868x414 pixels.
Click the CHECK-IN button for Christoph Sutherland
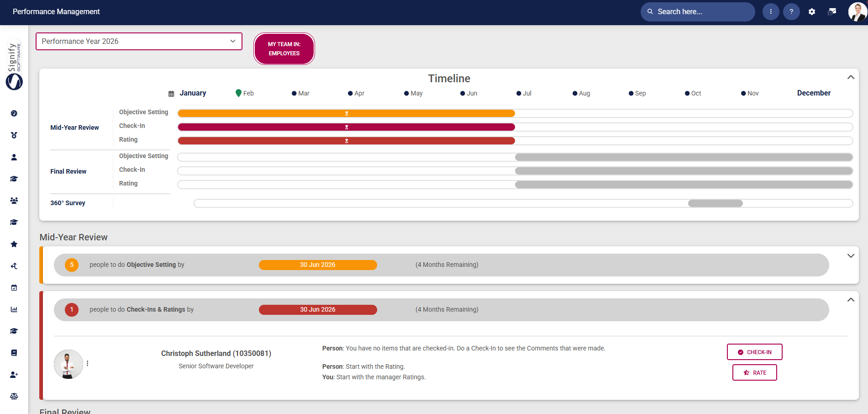point(754,352)
